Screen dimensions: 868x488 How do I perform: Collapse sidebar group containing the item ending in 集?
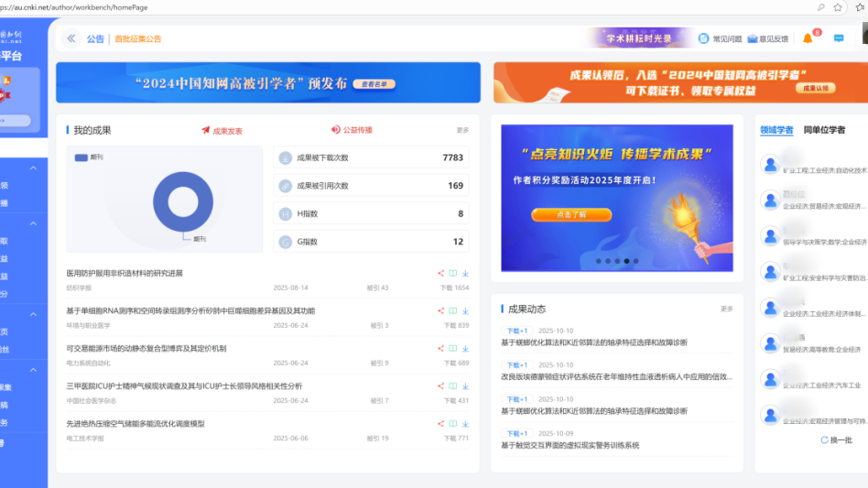click(x=33, y=370)
